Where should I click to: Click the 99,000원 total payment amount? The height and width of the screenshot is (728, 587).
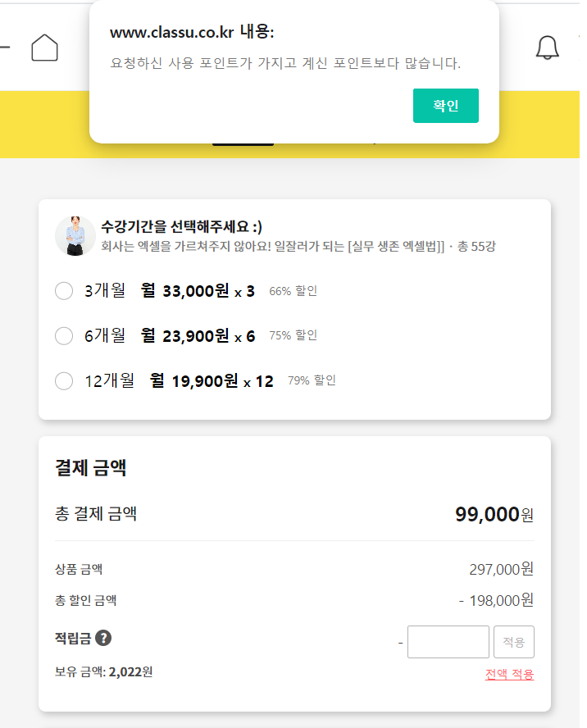coord(494,515)
